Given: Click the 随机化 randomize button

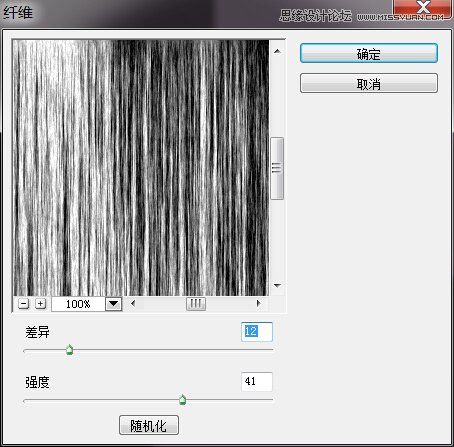Looking at the screenshot, I should pyautogui.click(x=149, y=425).
